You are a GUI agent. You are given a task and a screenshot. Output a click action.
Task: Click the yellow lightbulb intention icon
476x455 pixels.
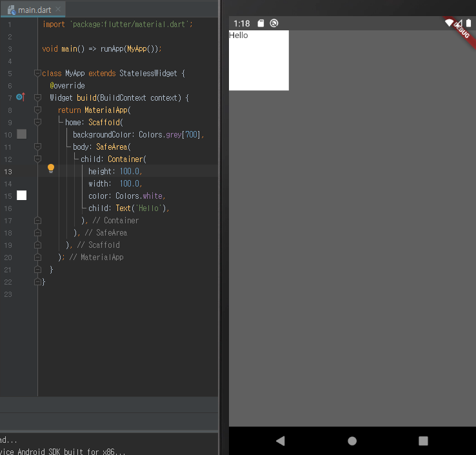[51, 168]
